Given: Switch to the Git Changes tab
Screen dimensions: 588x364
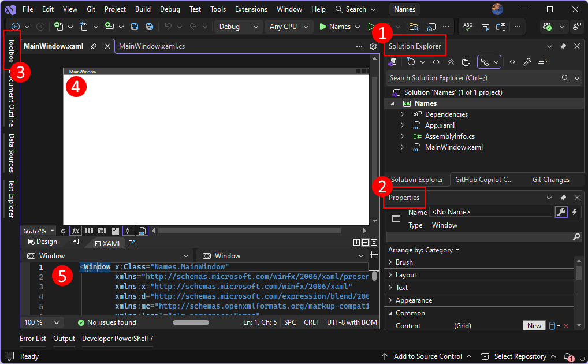Looking at the screenshot, I should [x=550, y=179].
